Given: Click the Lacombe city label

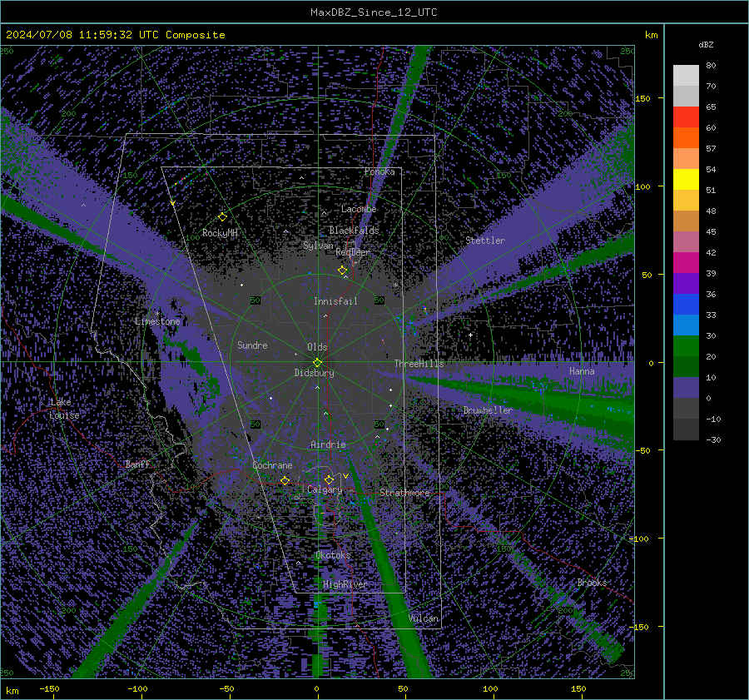Looking at the screenshot, I should [359, 209].
